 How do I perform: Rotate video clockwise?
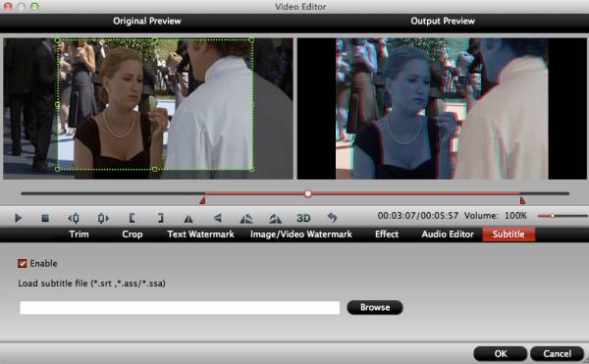(275, 218)
